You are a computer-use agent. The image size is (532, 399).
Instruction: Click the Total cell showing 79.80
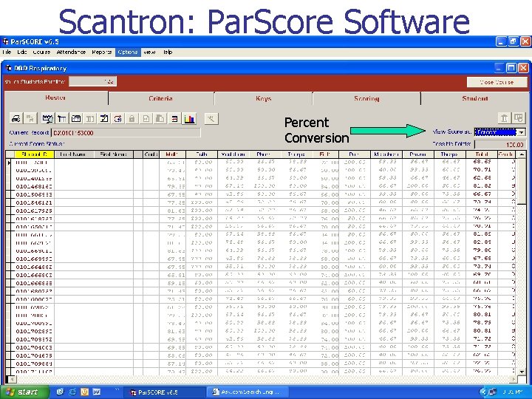(x=482, y=250)
